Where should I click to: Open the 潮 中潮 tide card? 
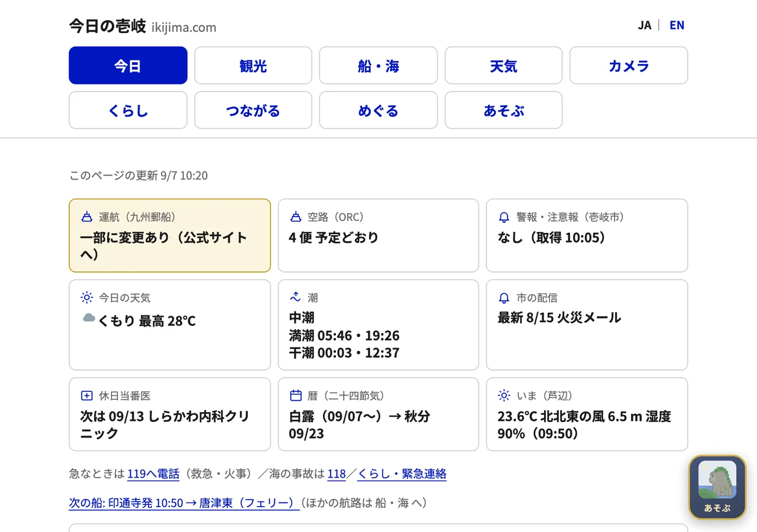pos(378,325)
